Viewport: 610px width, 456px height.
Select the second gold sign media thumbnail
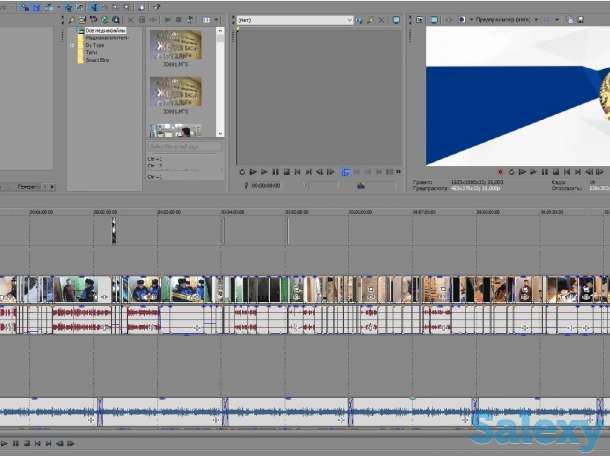point(176,92)
